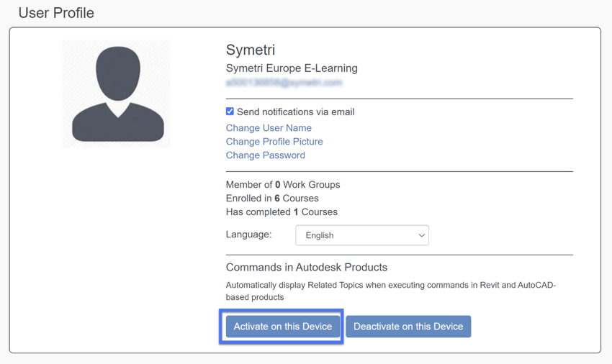Uncheck Send notifications via email checkbox

point(230,112)
